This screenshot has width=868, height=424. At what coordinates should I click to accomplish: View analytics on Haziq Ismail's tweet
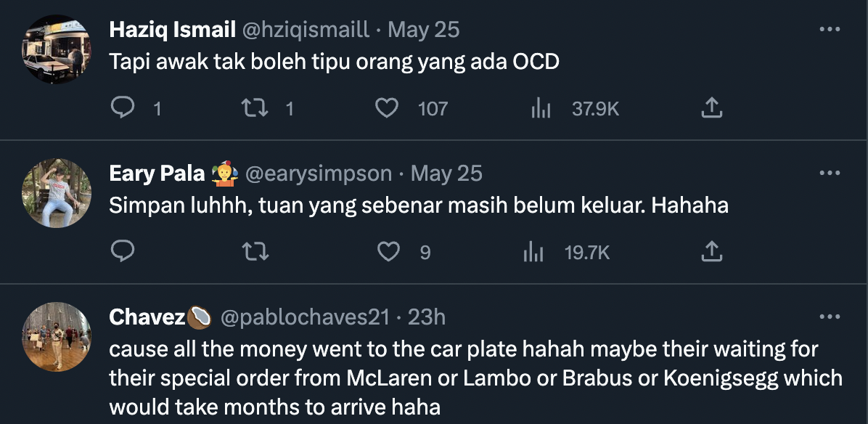541,109
